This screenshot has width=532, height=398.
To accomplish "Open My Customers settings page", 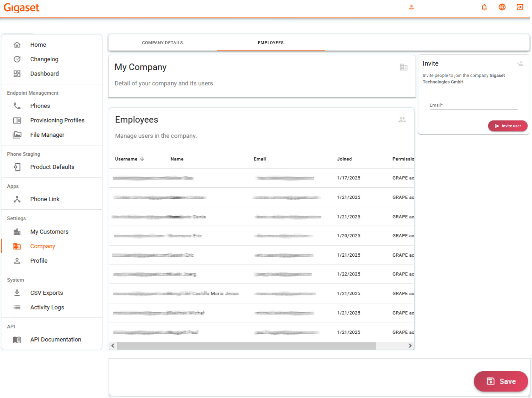I will coord(49,232).
